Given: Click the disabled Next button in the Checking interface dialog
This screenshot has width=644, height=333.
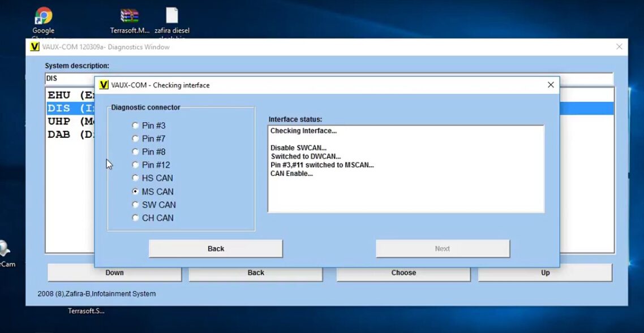Looking at the screenshot, I should pos(443,249).
